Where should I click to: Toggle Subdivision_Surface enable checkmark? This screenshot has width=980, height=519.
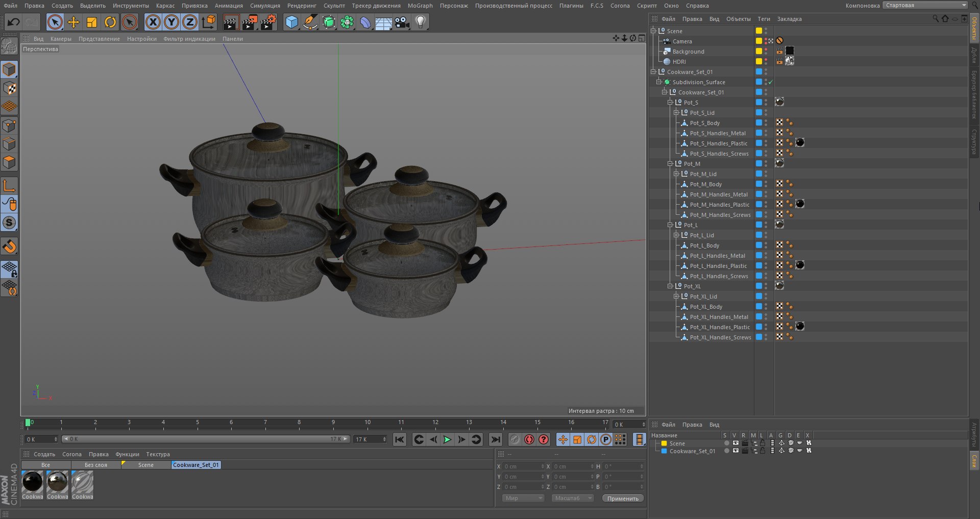[x=771, y=82]
